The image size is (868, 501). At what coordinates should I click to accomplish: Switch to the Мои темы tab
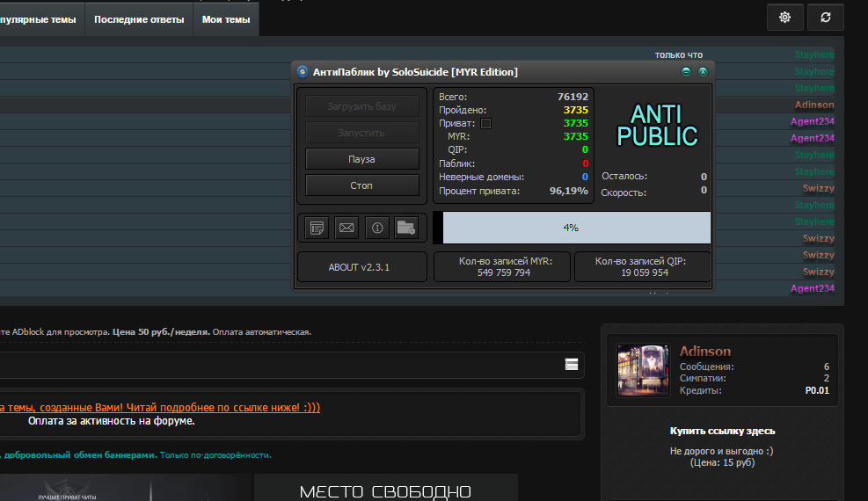click(x=226, y=19)
